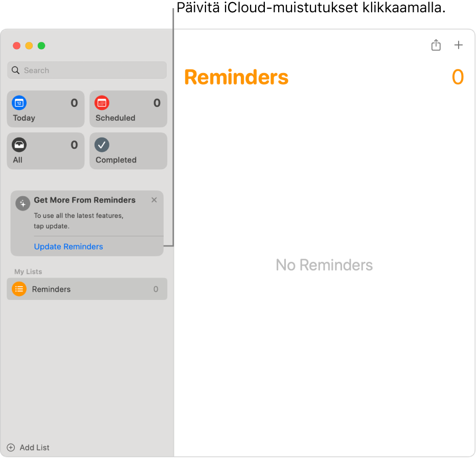Click the orange Reminders list icon

pyautogui.click(x=19, y=289)
